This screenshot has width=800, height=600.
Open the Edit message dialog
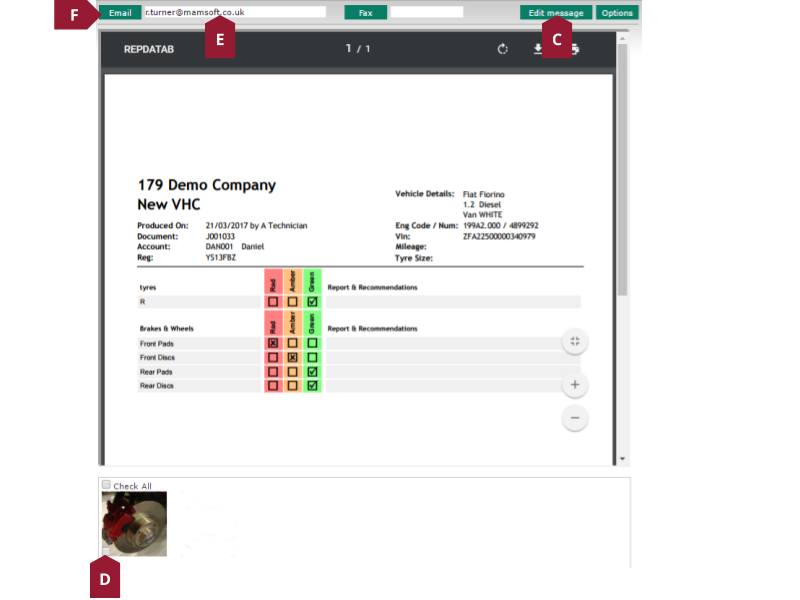(555, 13)
